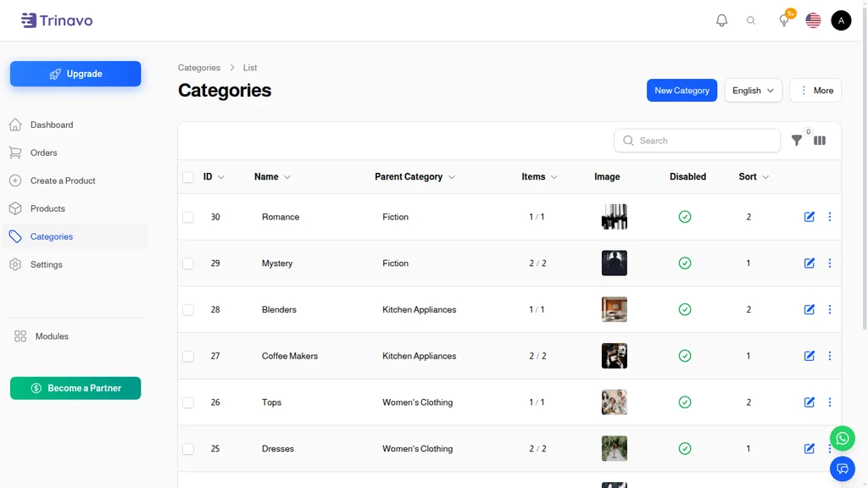Toggle table columns icon
The image size is (868, 488).
(x=820, y=141)
